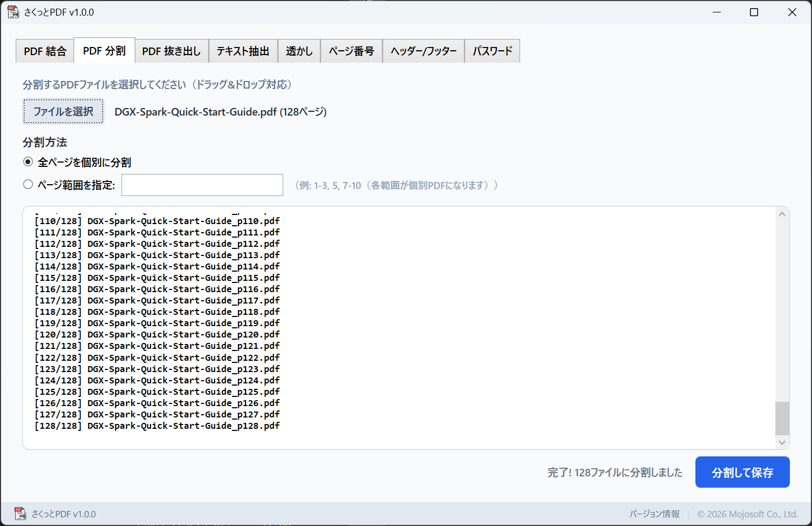Open the 透かし tab
This screenshot has width=812, height=526.
point(299,50)
